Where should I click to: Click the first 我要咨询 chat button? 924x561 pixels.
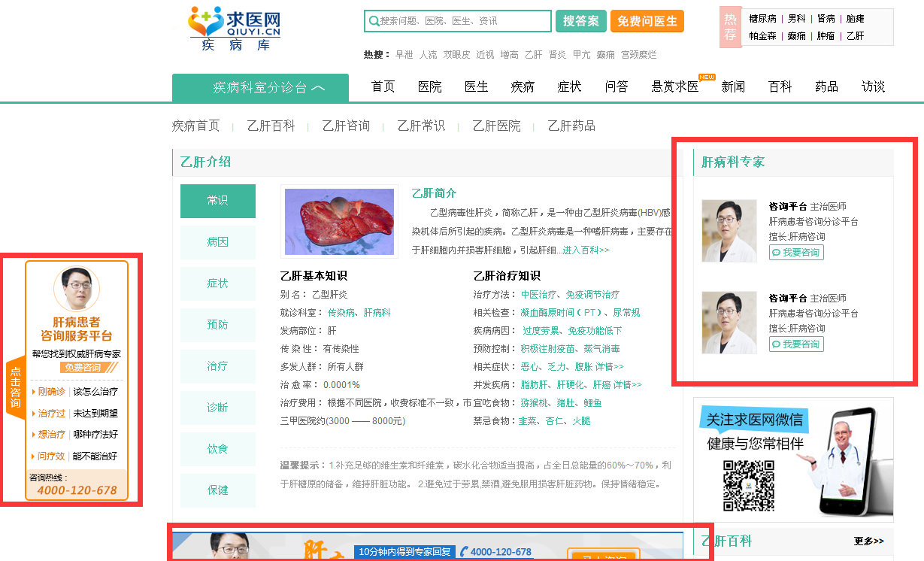point(796,253)
